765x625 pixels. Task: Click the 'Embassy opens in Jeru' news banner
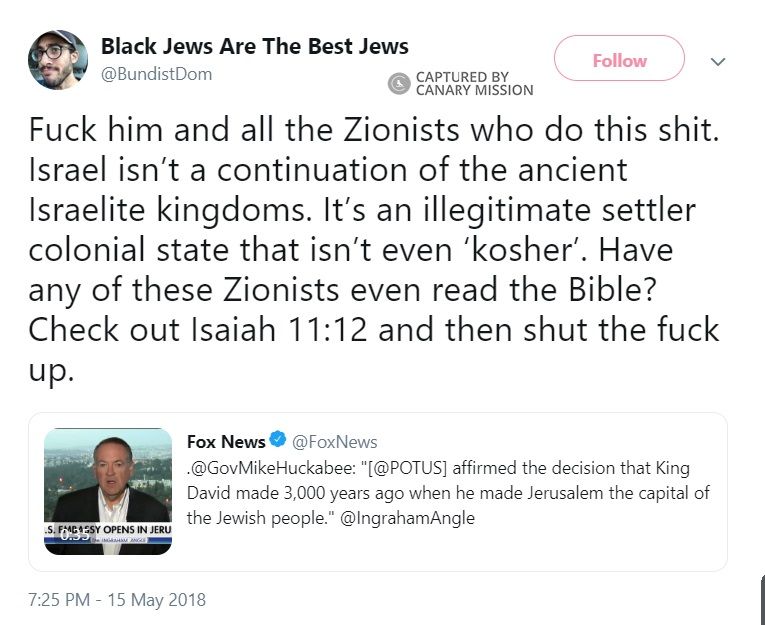click(108, 530)
